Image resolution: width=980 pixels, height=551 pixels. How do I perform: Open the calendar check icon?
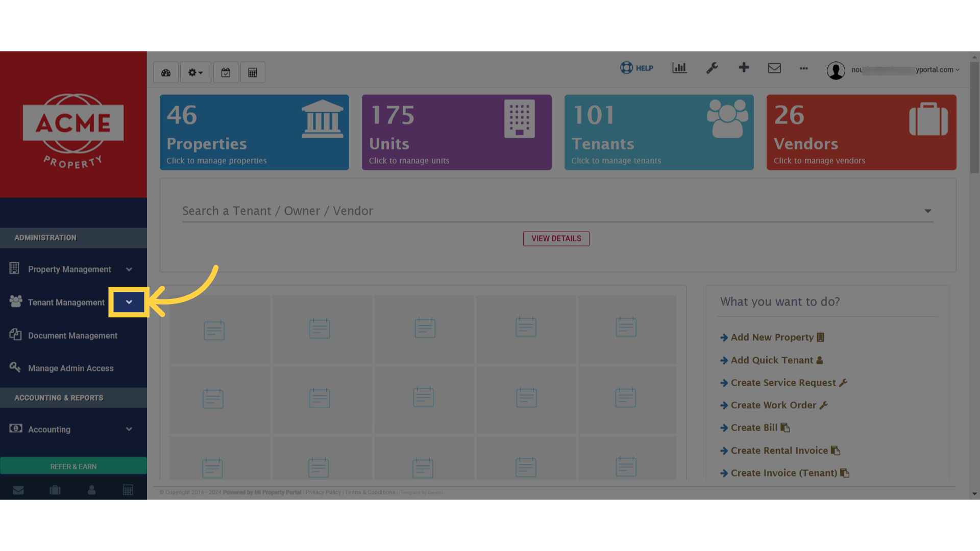[x=226, y=72]
